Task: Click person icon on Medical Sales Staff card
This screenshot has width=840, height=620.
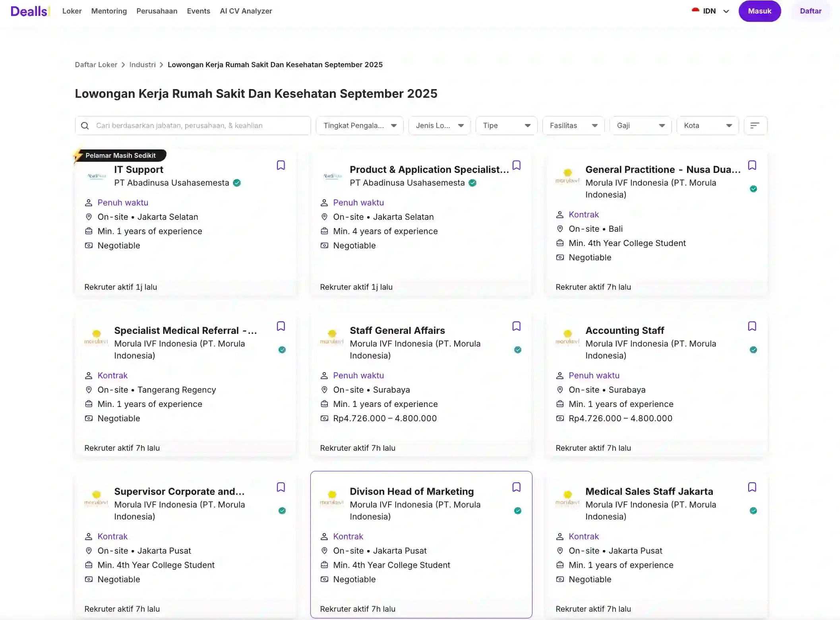Action: coord(560,537)
